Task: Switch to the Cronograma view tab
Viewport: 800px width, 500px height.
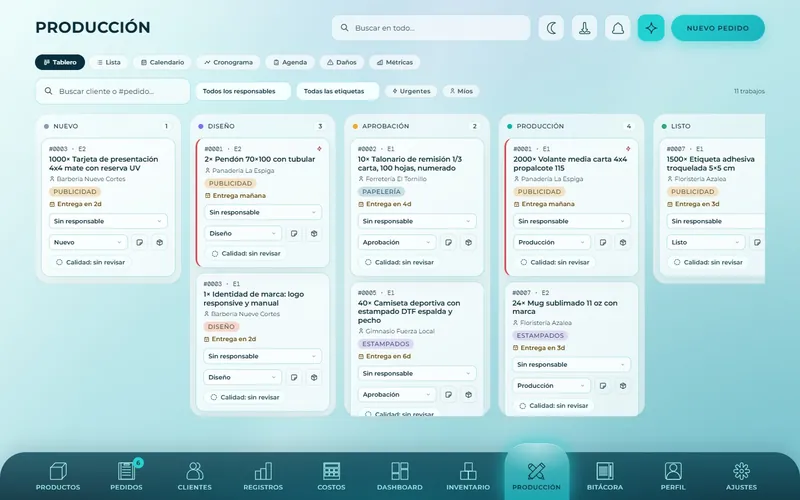Action: [x=228, y=62]
